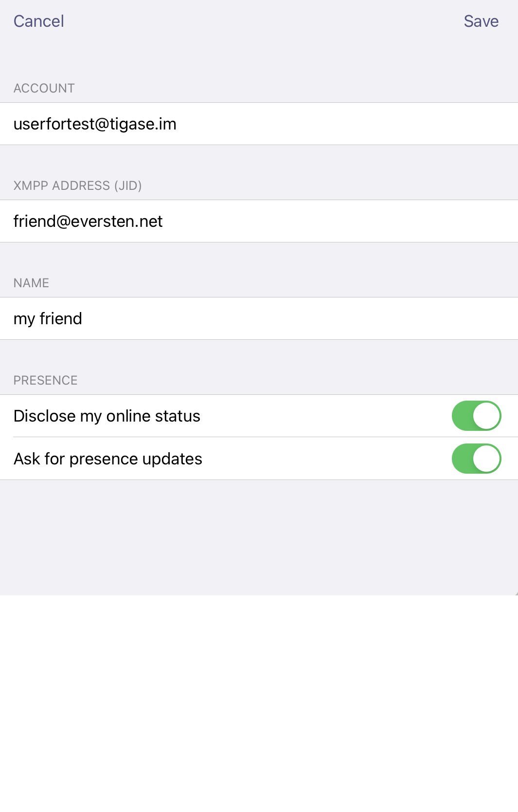Click the XMPP ADDRESS (JID) section label

(x=78, y=185)
